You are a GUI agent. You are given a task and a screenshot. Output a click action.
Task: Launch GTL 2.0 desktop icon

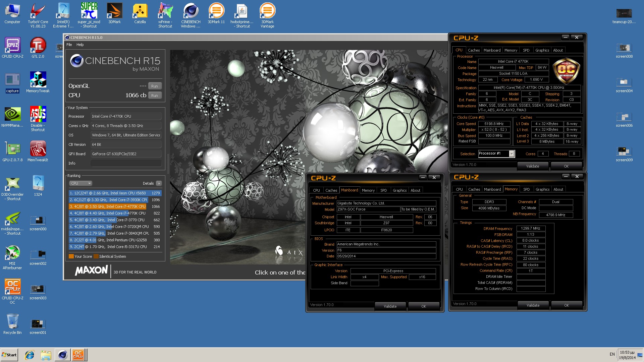point(38,48)
